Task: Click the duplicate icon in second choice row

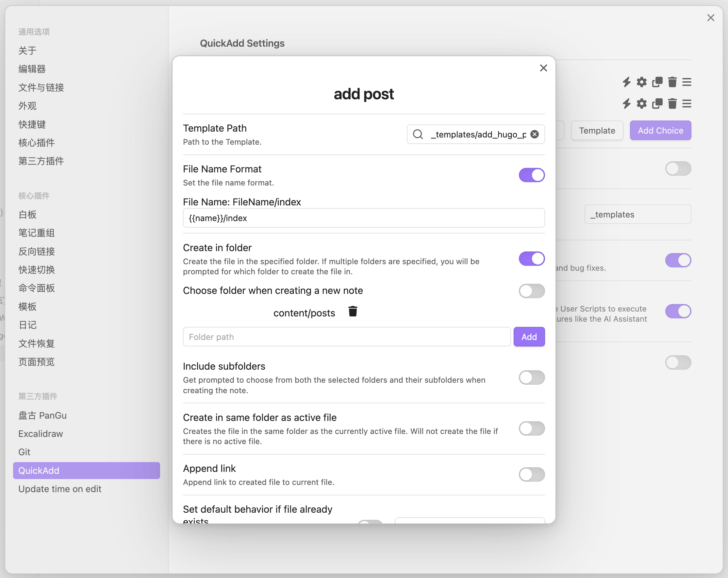Action: 657,104
